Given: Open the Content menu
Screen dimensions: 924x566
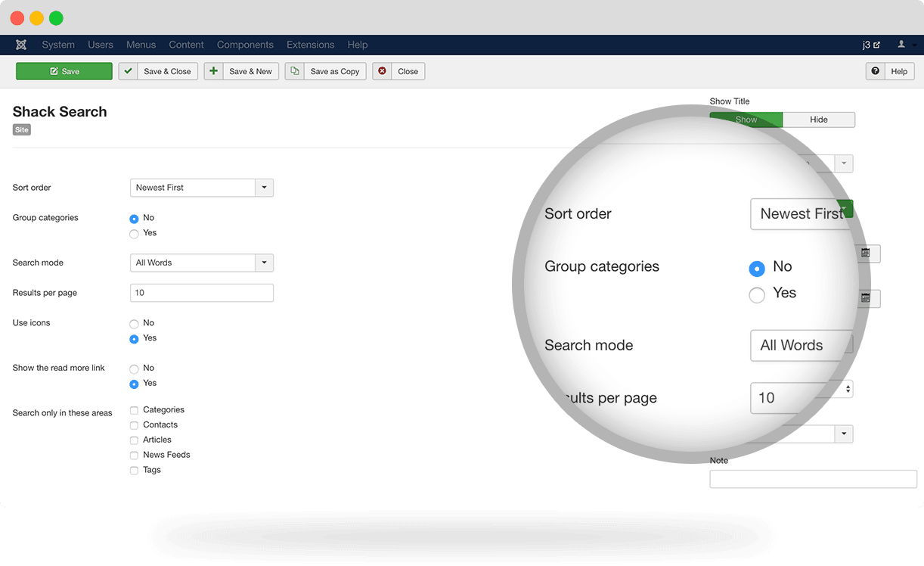Looking at the screenshot, I should pos(187,45).
